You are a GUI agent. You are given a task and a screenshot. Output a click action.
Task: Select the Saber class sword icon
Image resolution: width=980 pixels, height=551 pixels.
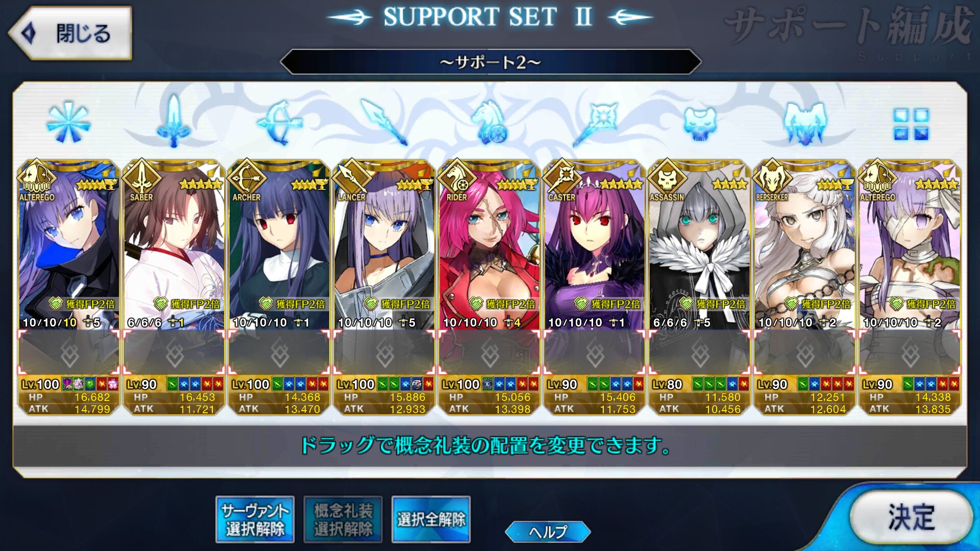pyautogui.click(x=174, y=121)
